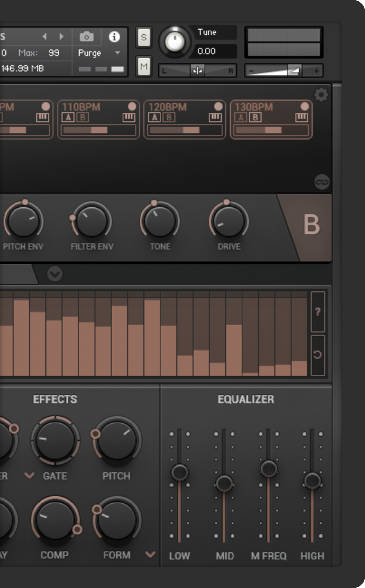Screen dimensions: 365x588
Task: Select layer B on the 130BPM card
Action: pyautogui.click(x=255, y=118)
